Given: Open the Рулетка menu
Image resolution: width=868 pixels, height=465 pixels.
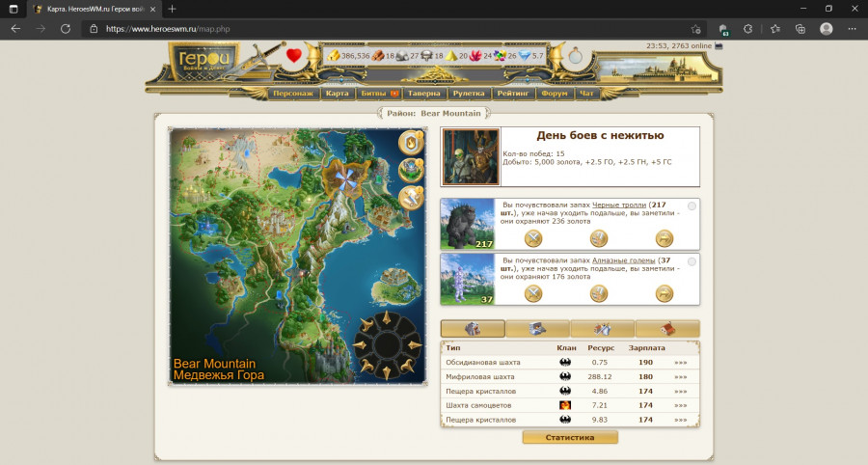Looking at the screenshot, I should click(469, 94).
